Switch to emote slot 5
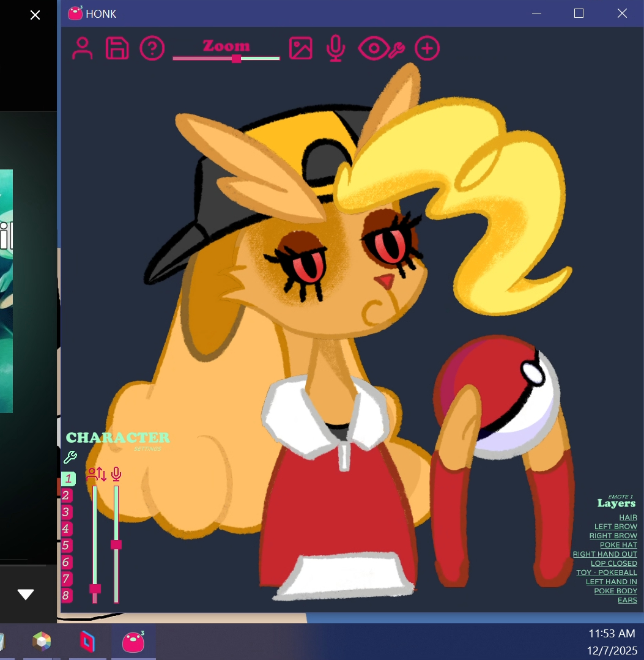 click(67, 546)
